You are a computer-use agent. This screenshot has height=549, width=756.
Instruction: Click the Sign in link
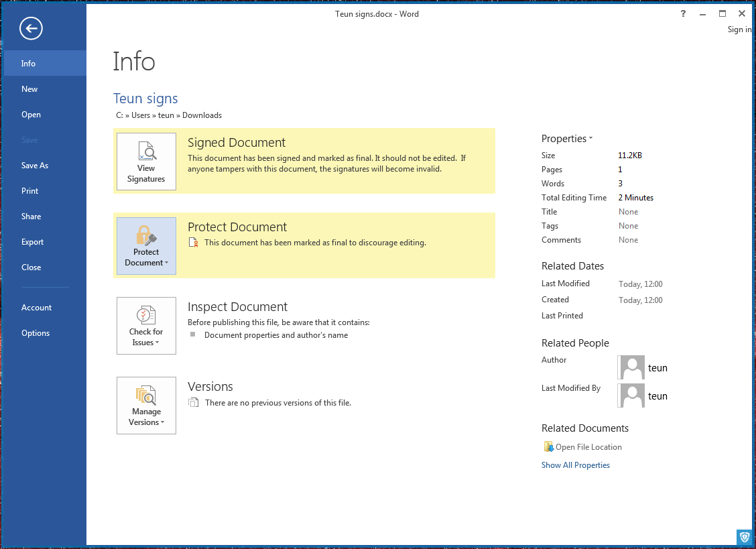point(739,29)
